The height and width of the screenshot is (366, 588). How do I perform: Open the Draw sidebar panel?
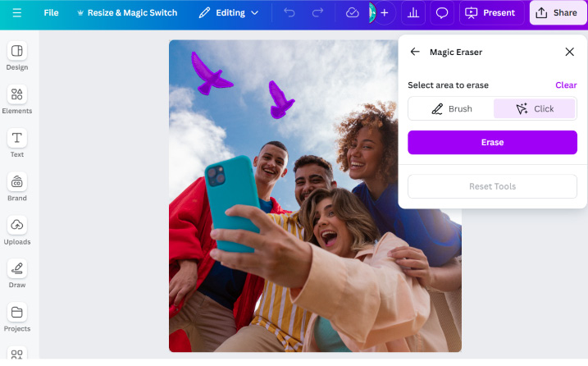(x=17, y=274)
